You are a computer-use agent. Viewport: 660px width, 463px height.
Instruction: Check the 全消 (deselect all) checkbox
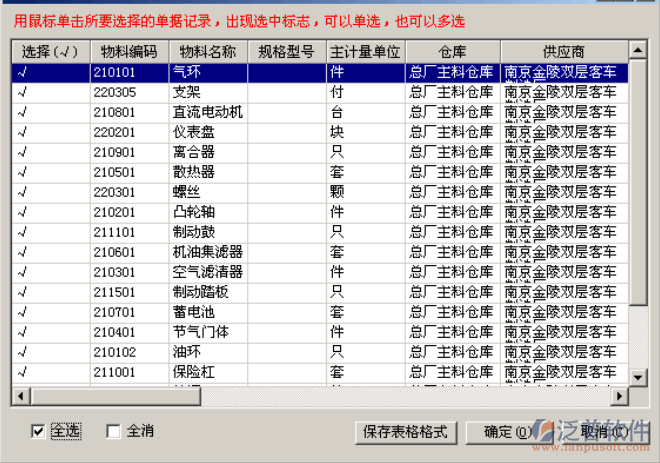coord(114,431)
